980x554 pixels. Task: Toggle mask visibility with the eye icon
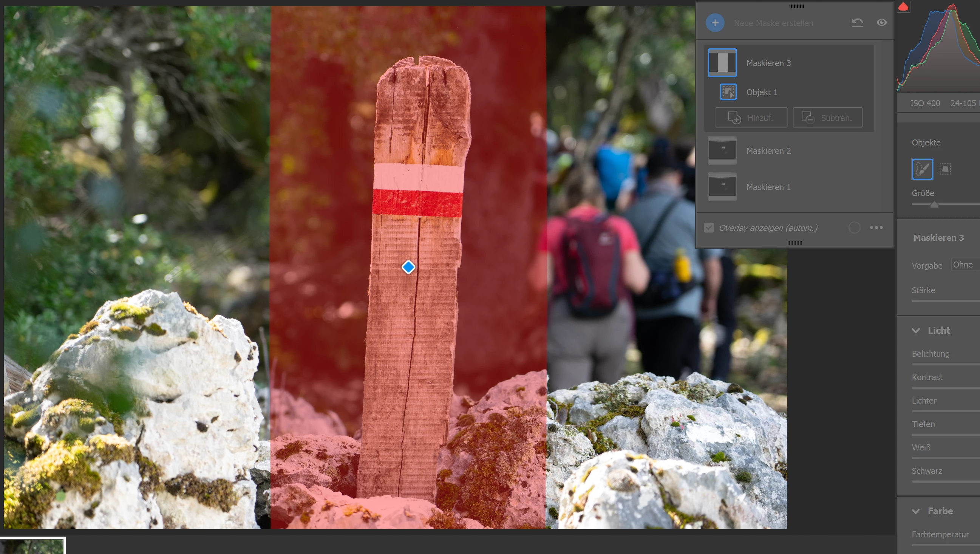(881, 23)
